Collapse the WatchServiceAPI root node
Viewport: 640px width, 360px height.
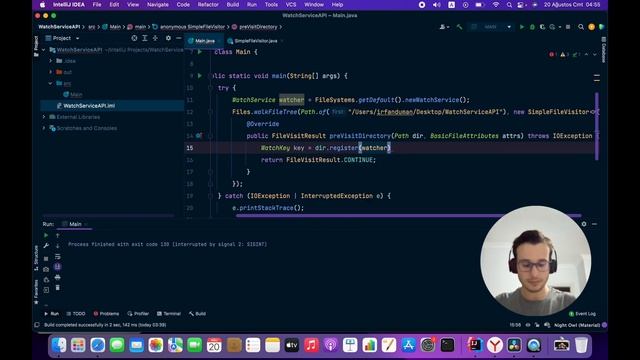(44, 50)
